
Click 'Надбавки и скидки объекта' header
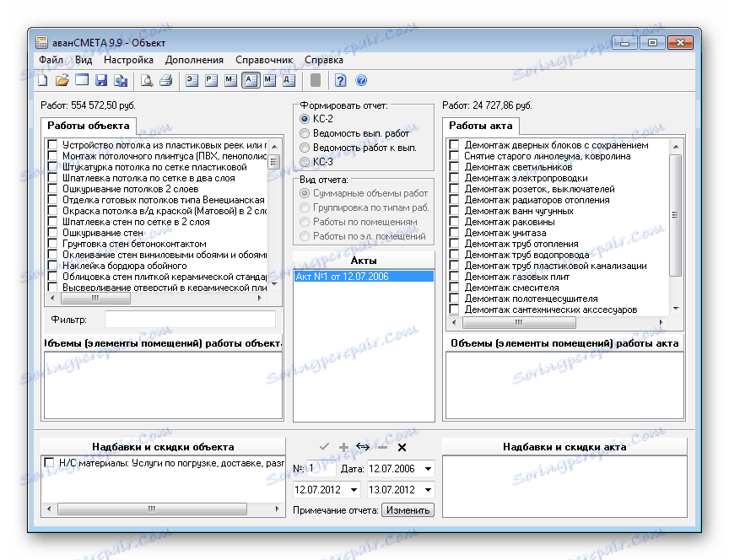click(x=163, y=447)
